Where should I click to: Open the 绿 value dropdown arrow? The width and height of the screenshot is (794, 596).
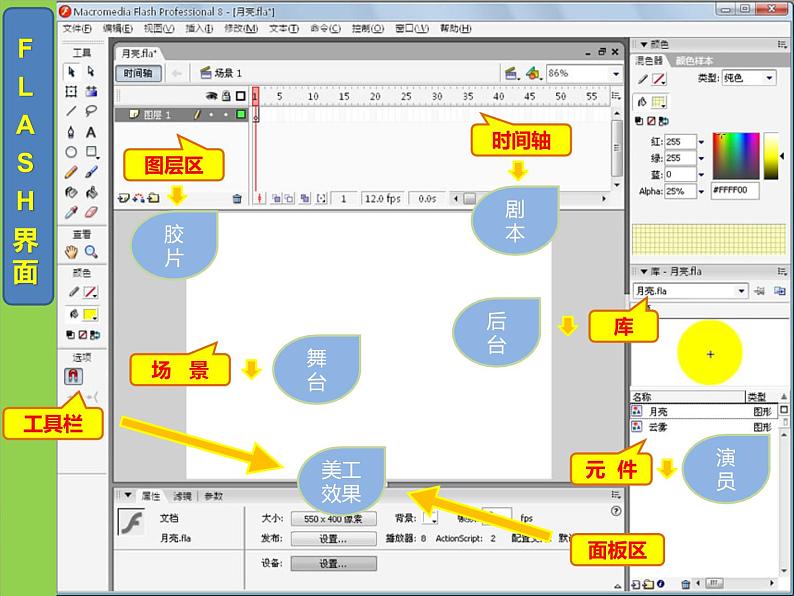tap(701, 158)
